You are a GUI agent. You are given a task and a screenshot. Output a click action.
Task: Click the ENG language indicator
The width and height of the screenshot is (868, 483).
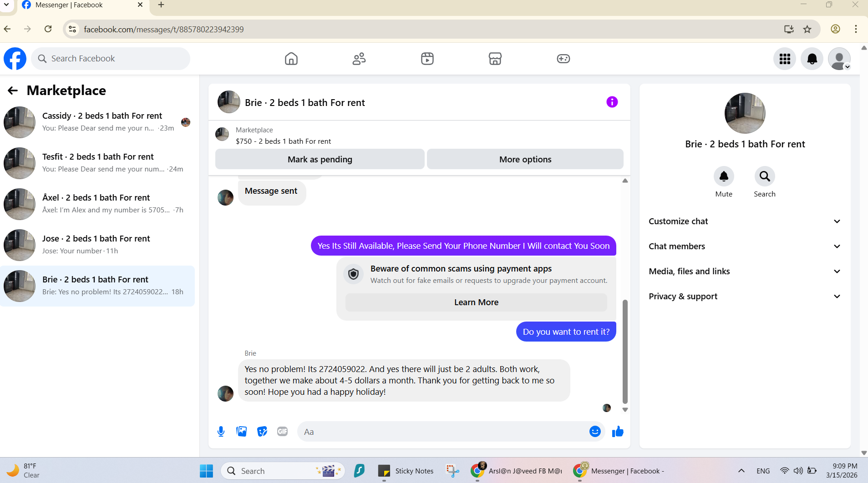(x=763, y=471)
